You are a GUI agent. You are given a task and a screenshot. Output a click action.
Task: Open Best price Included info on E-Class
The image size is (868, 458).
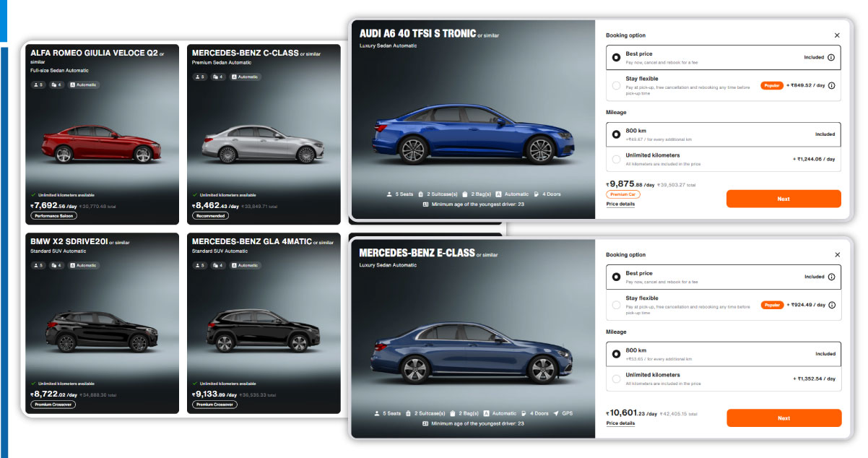[831, 277]
